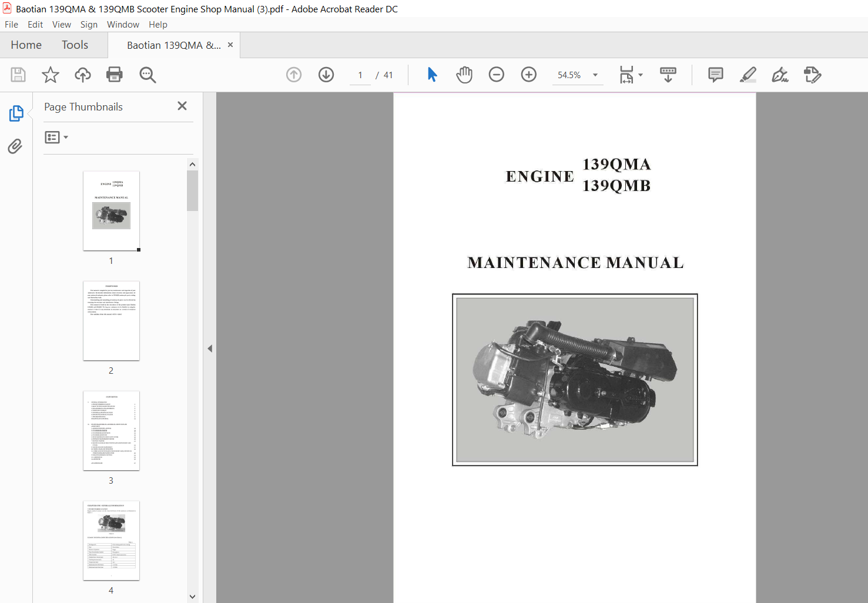
Task: Click the engine photo in the document
Action: (x=575, y=380)
